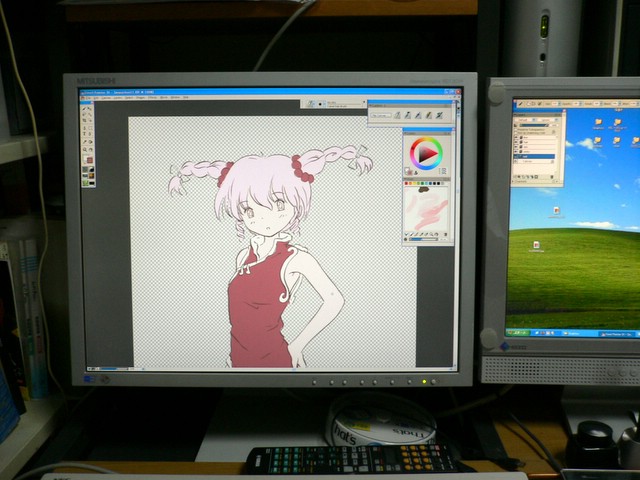Toggle Pick Up Underlying Color checkbox
The height and width of the screenshot is (480, 640).
[x=516, y=133]
